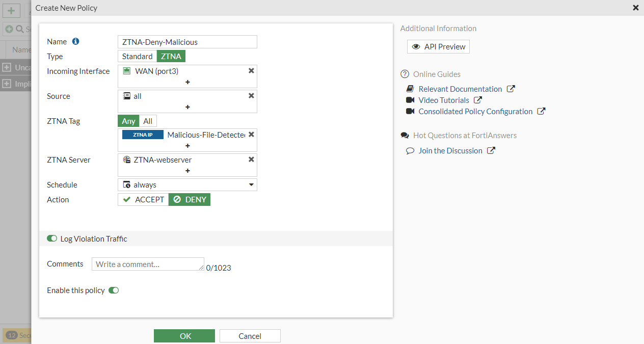Click the 'Name' column header in background table

(x=21, y=49)
